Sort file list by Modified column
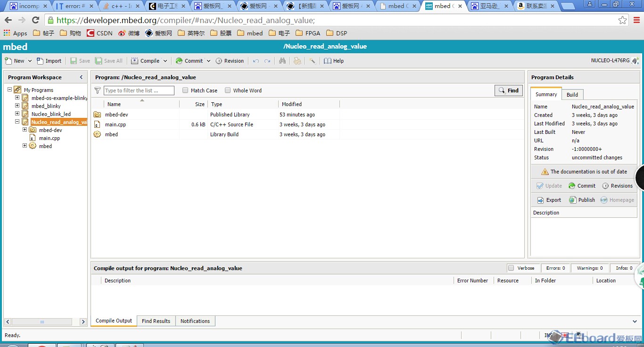The image size is (644, 347). tap(292, 104)
